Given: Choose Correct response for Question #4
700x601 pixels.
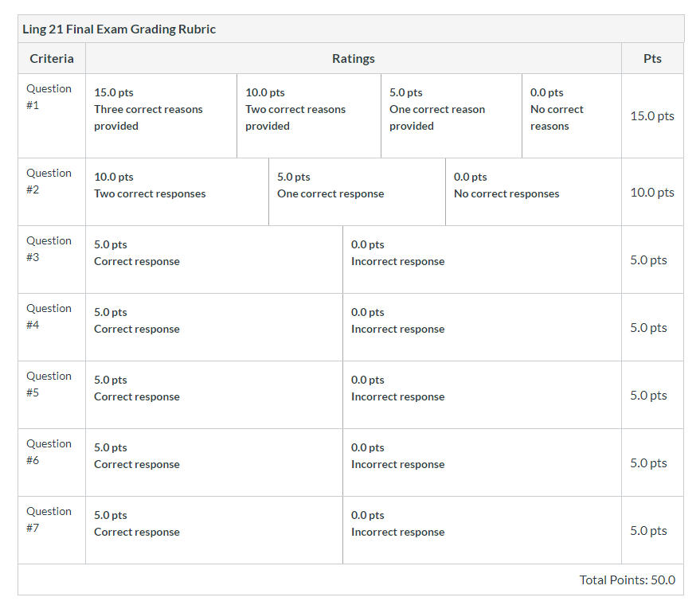Looking at the screenshot, I should point(214,327).
